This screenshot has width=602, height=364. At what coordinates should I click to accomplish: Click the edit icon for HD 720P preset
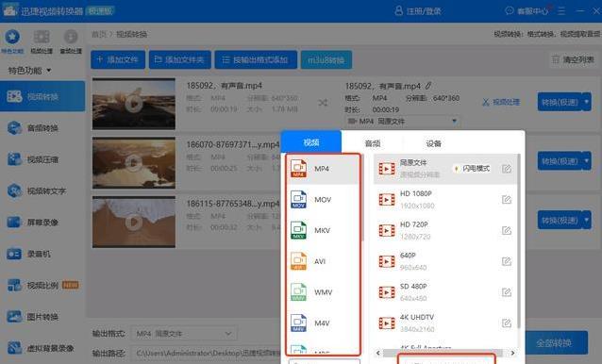point(507,230)
